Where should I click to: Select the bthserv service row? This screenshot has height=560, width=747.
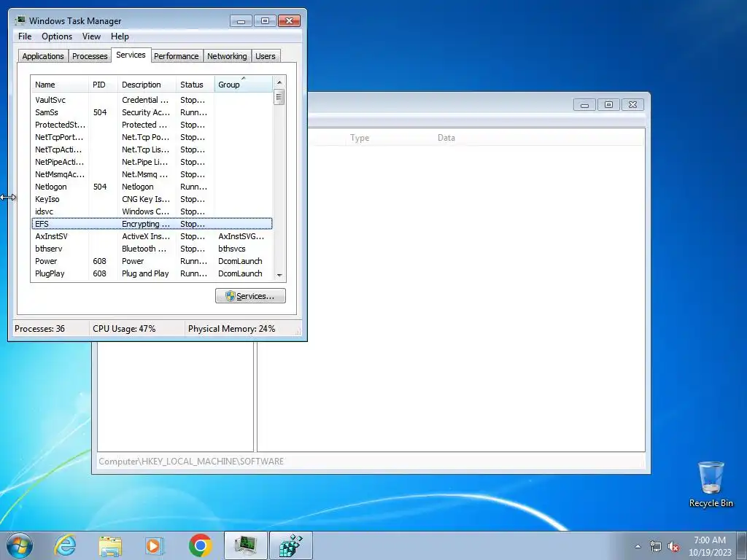pyautogui.click(x=152, y=249)
